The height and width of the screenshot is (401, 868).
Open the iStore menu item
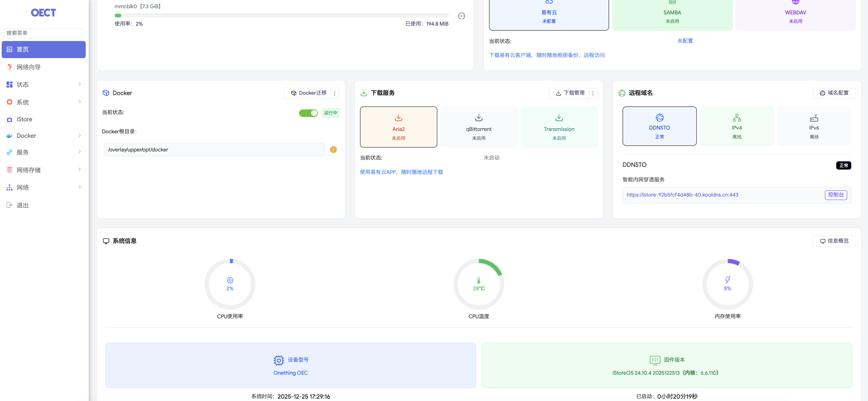pos(24,119)
